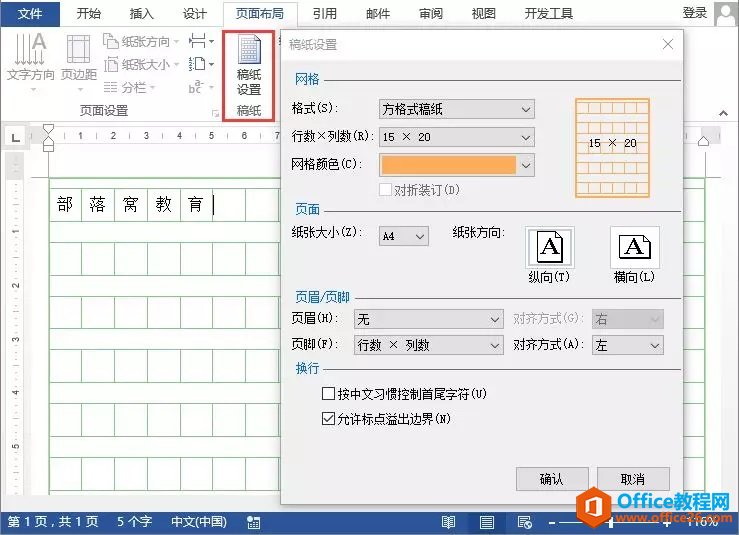739x535 pixels.
Task: Select 纵向 portrait orientation icon in dialog
Action: (550, 247)
